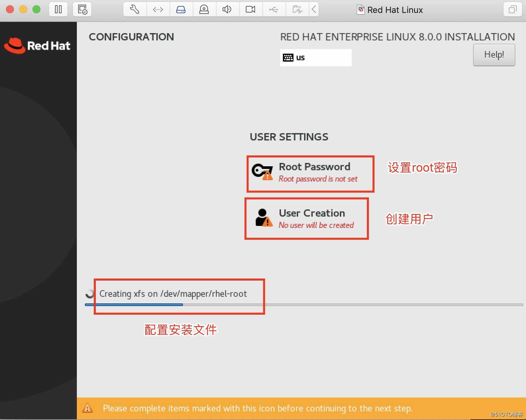The height and width of the screenshot is (420, 526).
Task: Click the network adapter arrows icon
Action: [x=158, y=10]
